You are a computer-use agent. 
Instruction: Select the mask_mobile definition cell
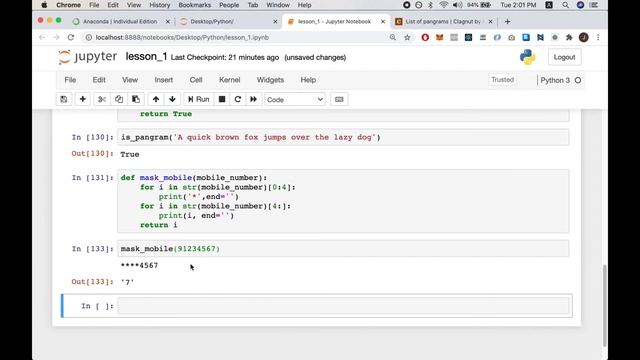tap(343, 201)
